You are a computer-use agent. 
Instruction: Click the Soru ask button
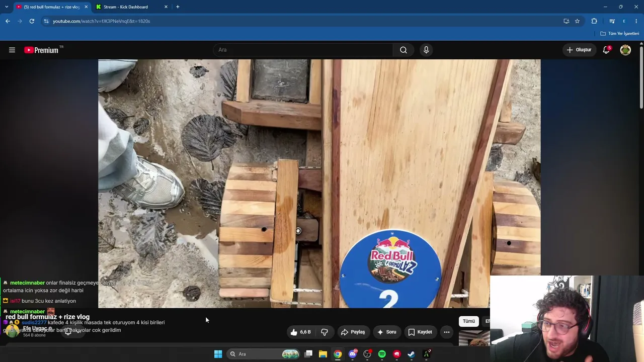[387, 332]
